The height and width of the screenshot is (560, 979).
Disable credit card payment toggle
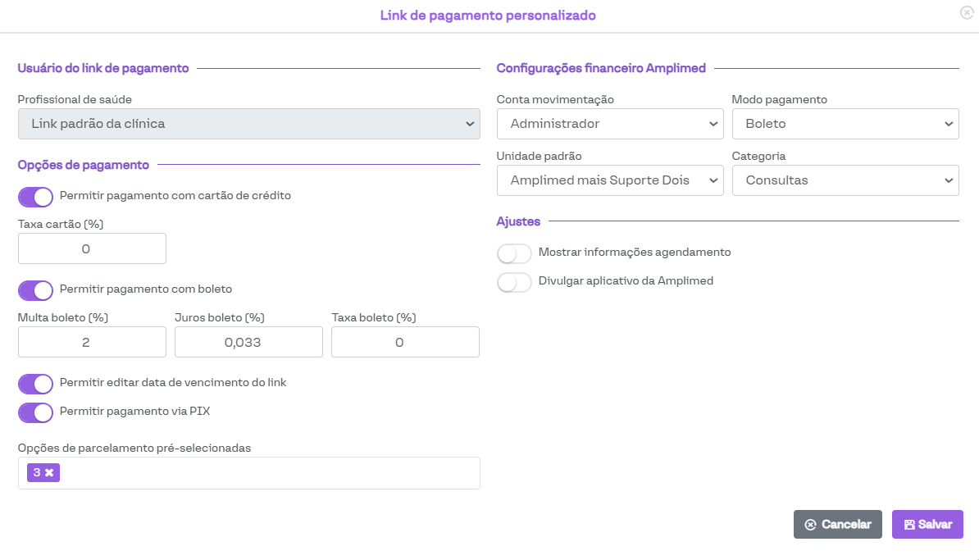point(35,197)
